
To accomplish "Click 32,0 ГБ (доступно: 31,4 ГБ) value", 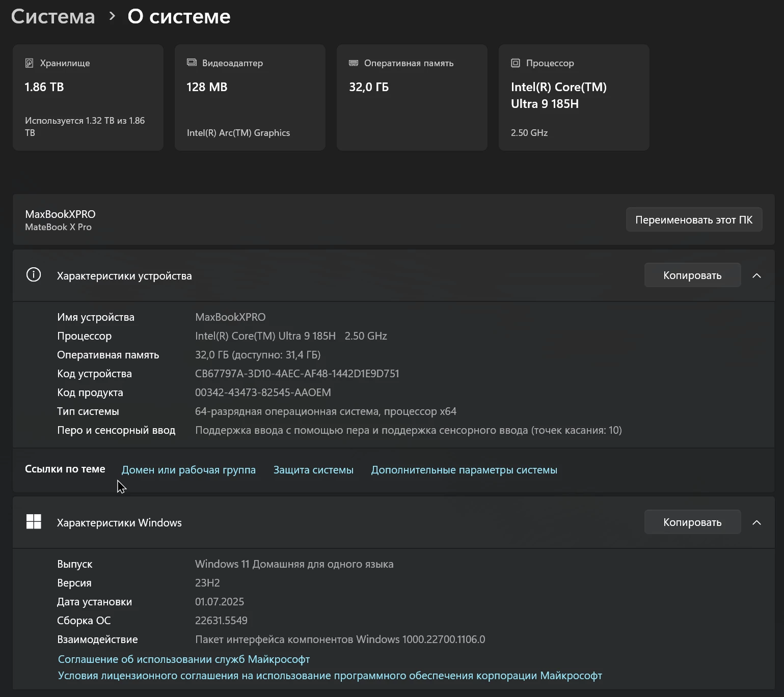I will tap(258, 355).
